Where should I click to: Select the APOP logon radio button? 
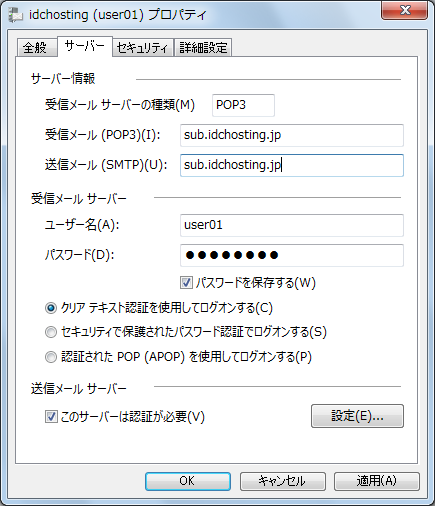(x=51, y=357)
